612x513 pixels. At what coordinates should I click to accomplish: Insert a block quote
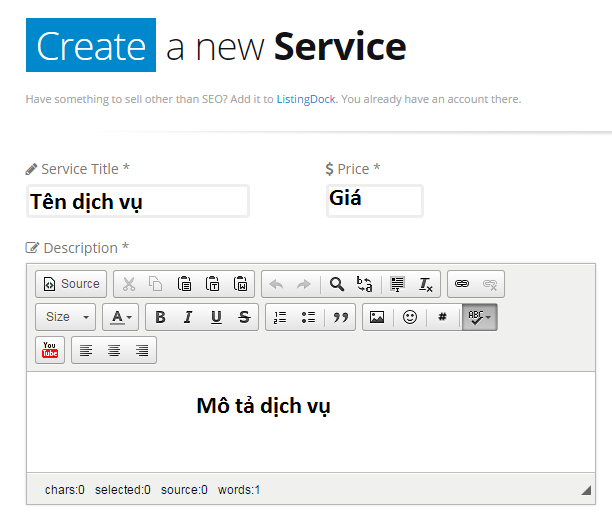click(341, 317)
